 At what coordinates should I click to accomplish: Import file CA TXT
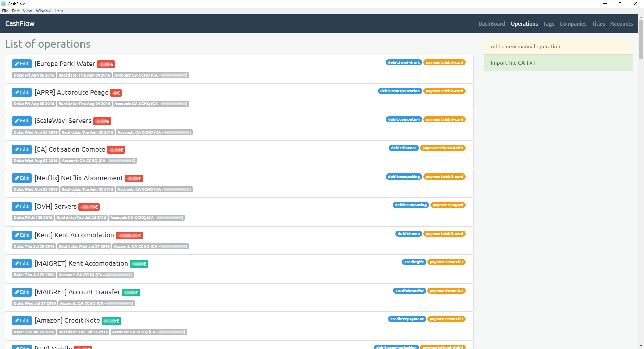click(558, 63)
